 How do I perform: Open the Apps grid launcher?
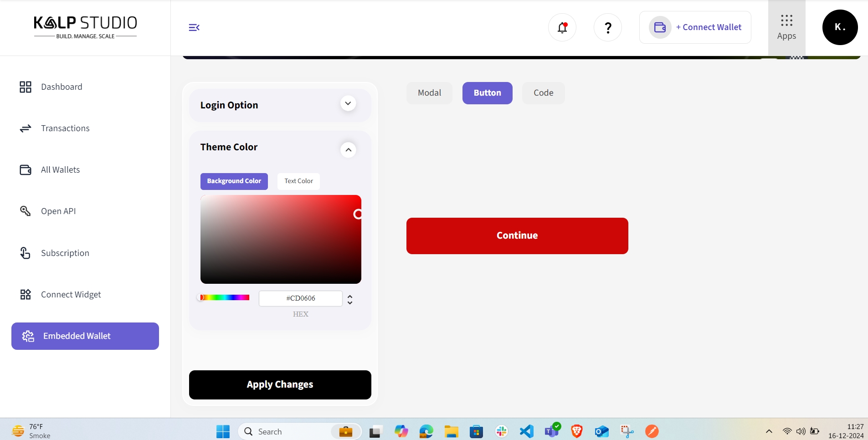tap(786, 27)
